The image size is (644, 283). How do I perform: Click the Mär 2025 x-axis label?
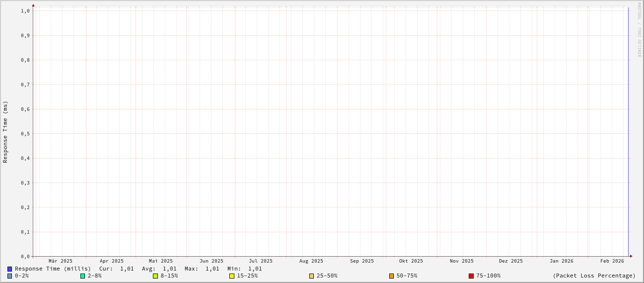click(x=61, y=261)
